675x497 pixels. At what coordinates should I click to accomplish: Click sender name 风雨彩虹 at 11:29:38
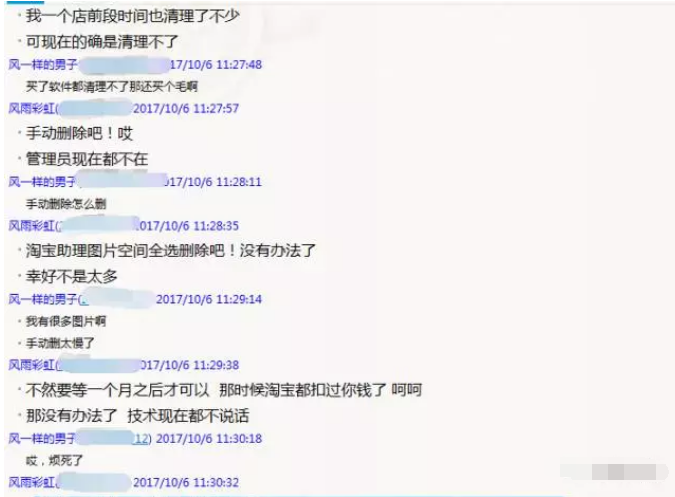click(31, 365)
